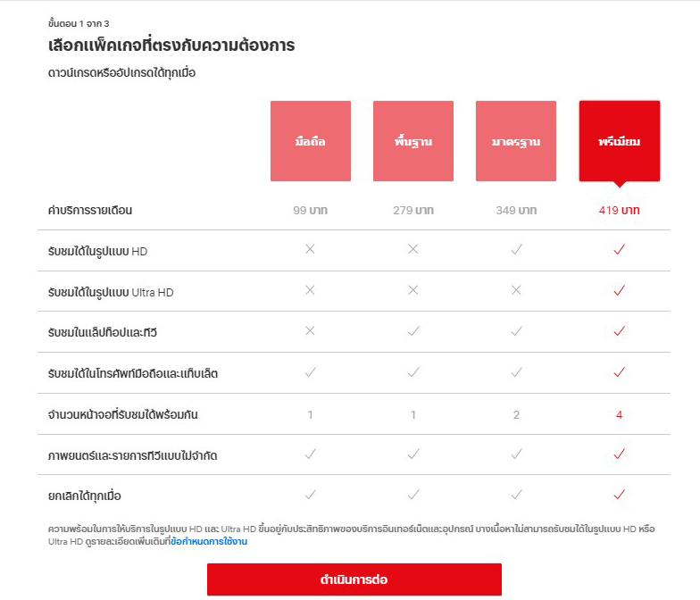The width and height of the screenshot is (700, 600).
Task: Click HD checkmark icon under มาตรฐาน
Action: click(x=516, y=249)
